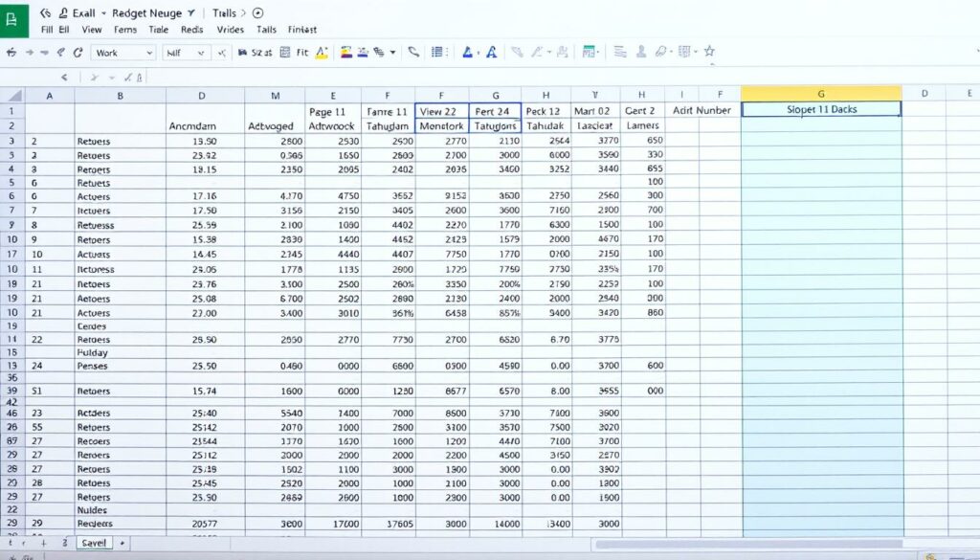Click the blue letter A text icon

[x=492, y=53]
